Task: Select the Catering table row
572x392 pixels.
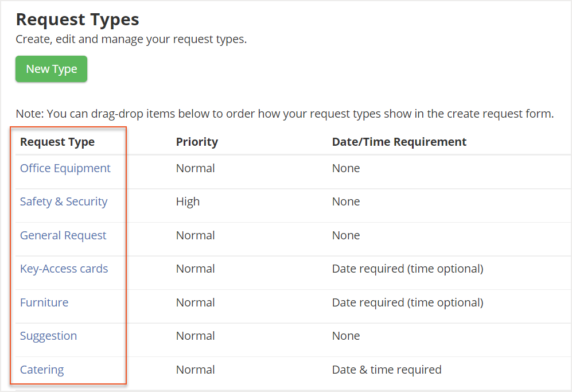Action: [x=287, y=370]
